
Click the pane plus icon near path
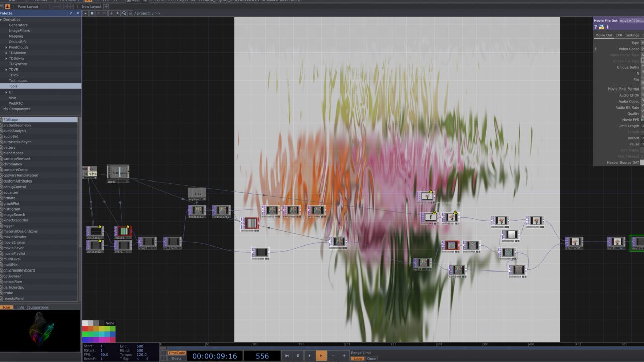click(111, 13)
